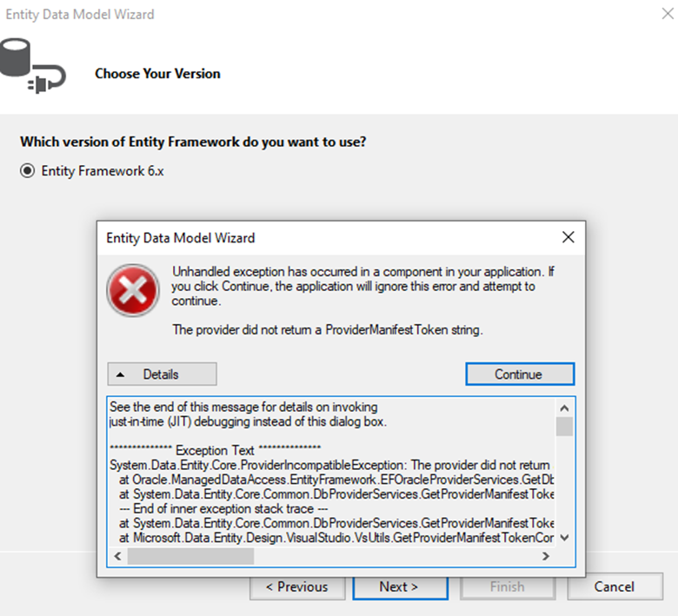This screenshot has height=616, width=678.
Task: Click the exception text scroll up arrow
Action: click(x=564, y=407)
